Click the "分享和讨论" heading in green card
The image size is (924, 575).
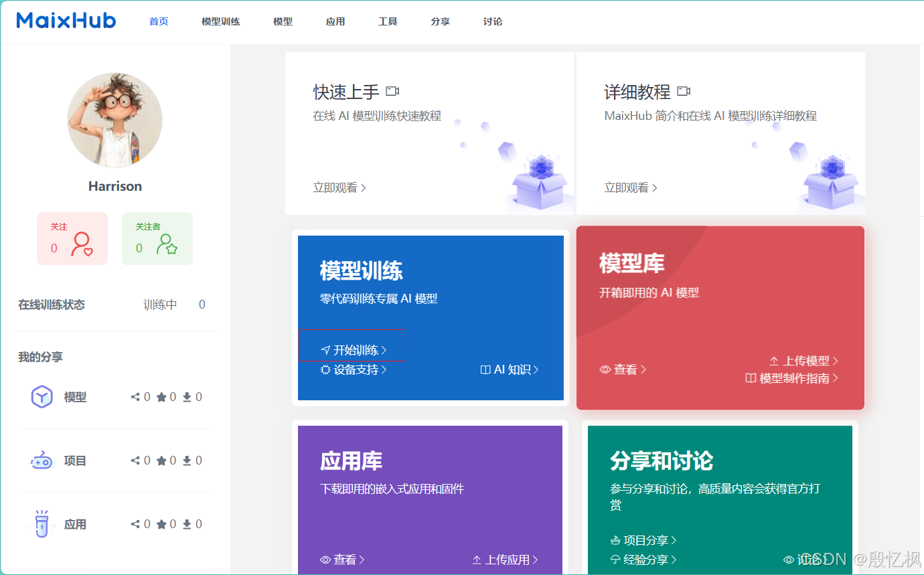662,461
